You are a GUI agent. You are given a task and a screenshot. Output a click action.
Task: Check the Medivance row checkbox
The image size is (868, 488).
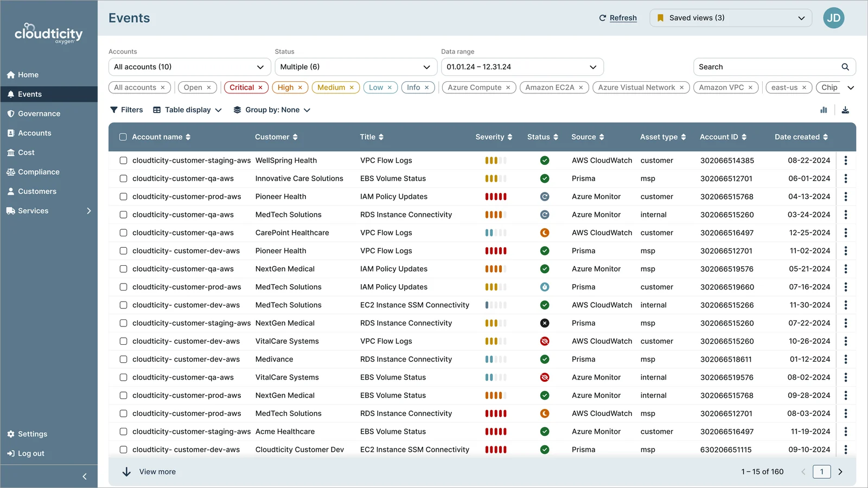coord(123,359)
